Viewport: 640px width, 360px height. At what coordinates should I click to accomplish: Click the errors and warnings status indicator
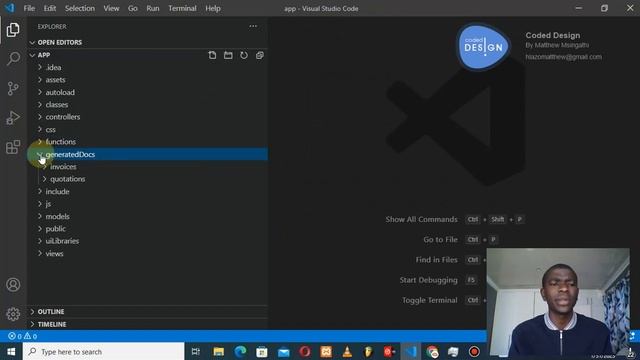[x=22, y=336]
